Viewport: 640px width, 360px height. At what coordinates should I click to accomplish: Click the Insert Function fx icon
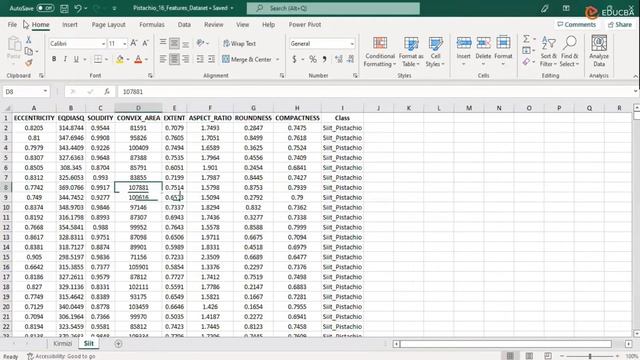point(107,91)
